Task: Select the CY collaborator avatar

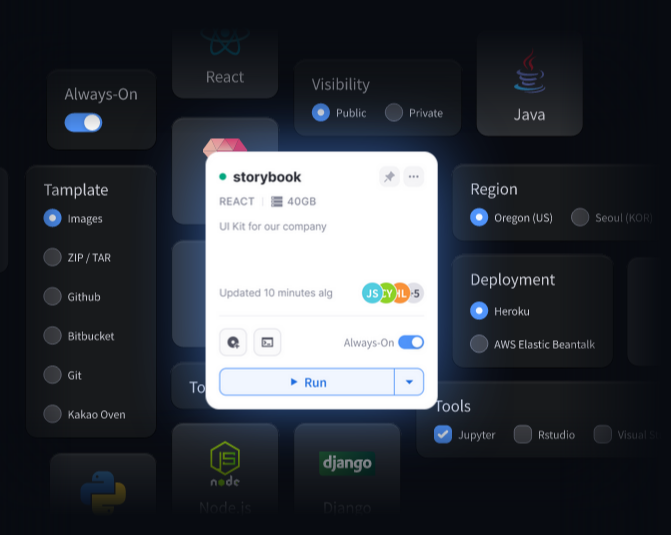Action: click(x=387, y=293)
